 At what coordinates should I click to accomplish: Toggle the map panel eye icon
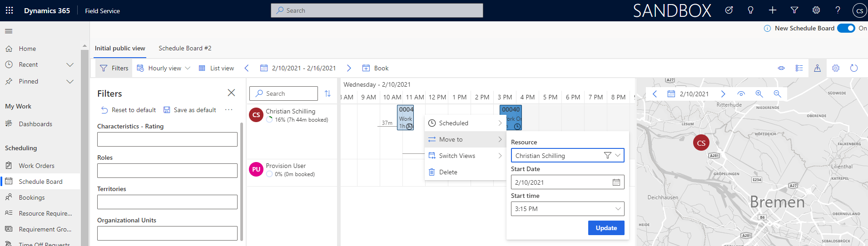tap(741, 94)
